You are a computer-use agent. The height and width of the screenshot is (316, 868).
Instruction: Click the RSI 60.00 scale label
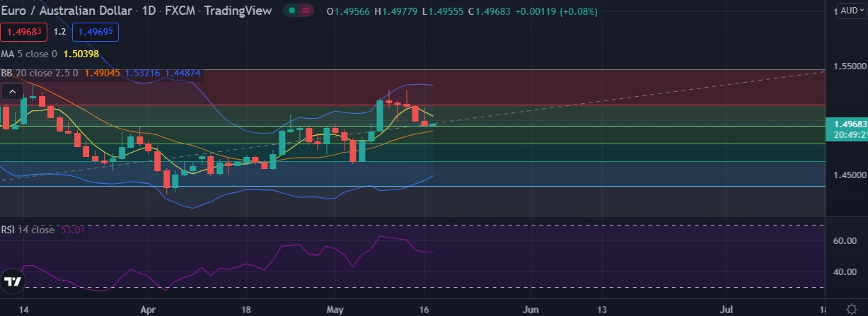845,241
